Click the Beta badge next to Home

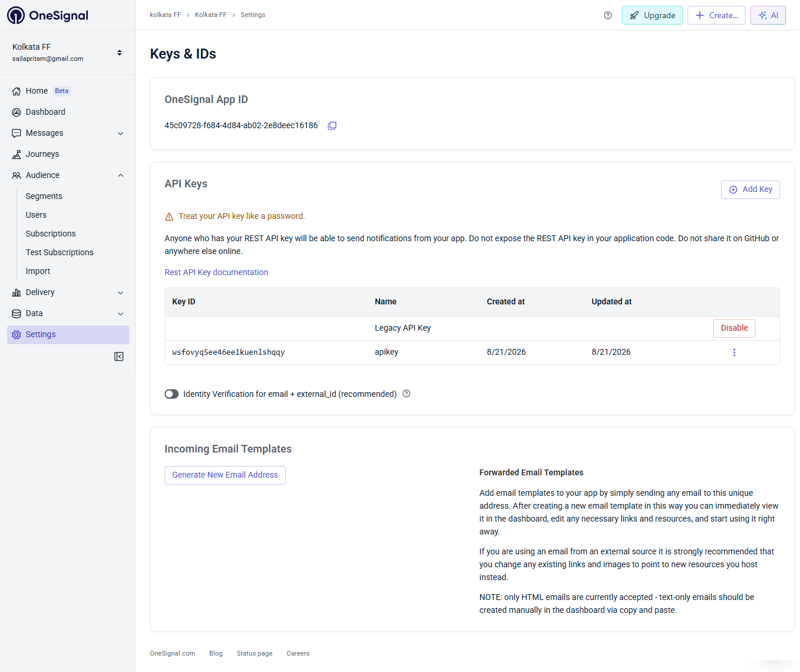pyautogui.click(x=61, y=91)
